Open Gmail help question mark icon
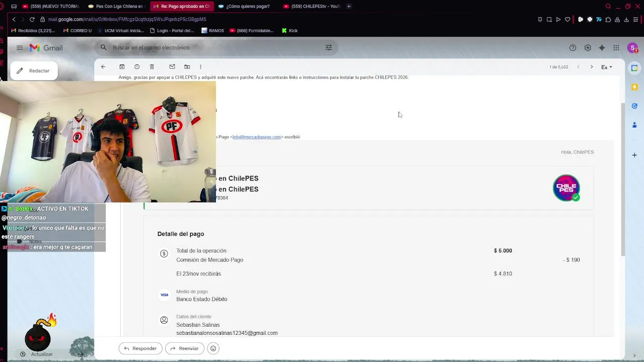 point(573,48)
